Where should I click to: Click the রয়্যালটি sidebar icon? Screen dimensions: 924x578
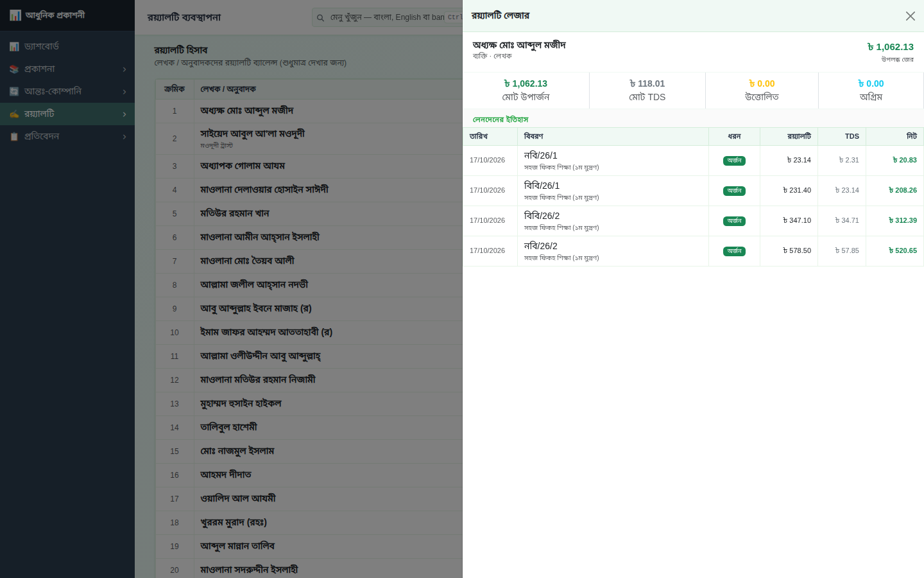(x=14, y=114)
